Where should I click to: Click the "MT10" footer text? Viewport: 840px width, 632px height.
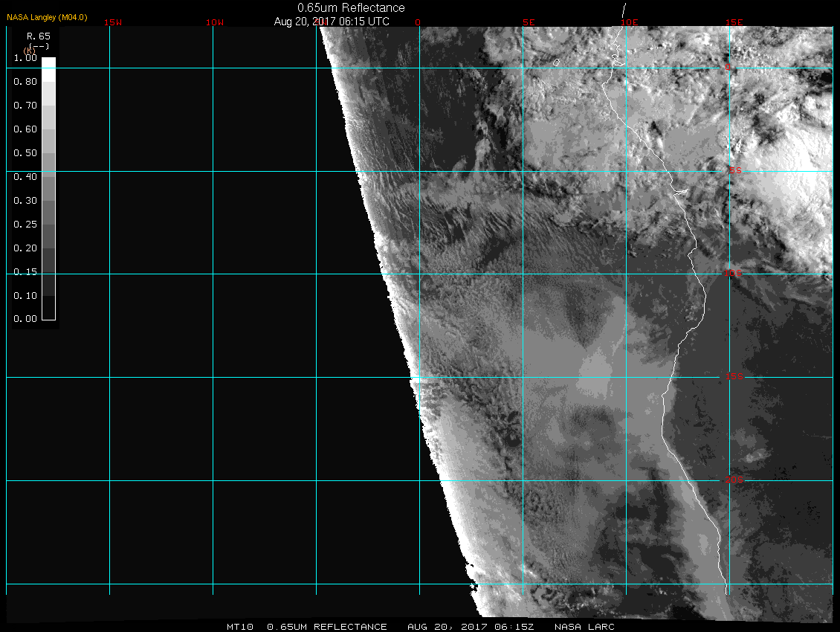(240, 627)
